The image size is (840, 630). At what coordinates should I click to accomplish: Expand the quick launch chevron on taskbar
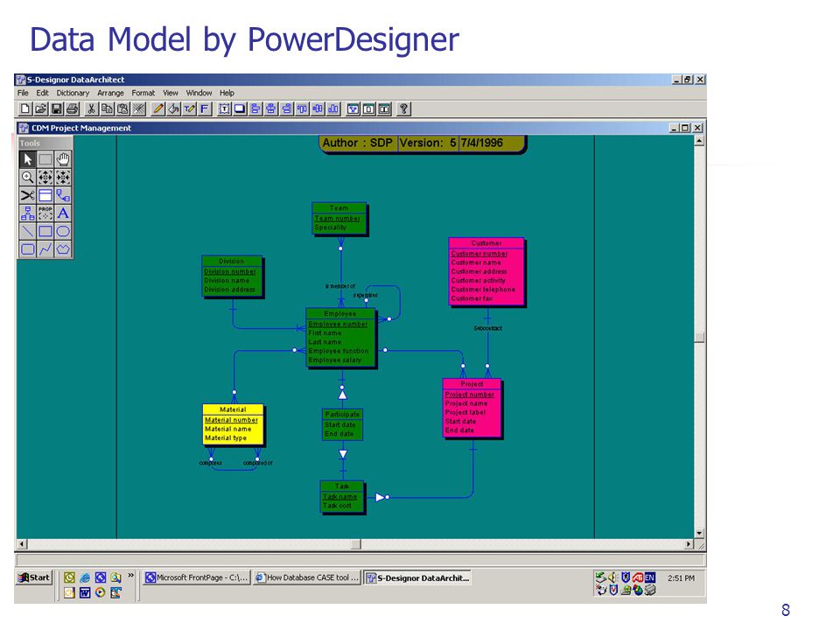130,576
